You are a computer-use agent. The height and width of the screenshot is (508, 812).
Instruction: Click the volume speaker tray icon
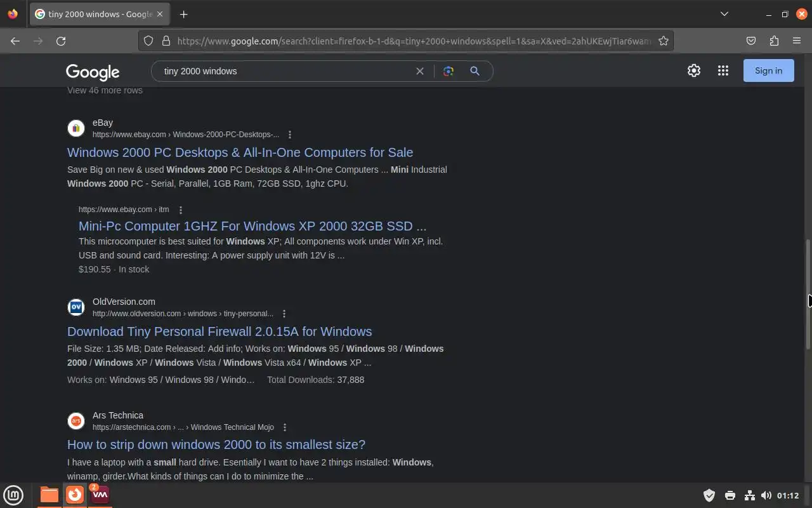766,495
